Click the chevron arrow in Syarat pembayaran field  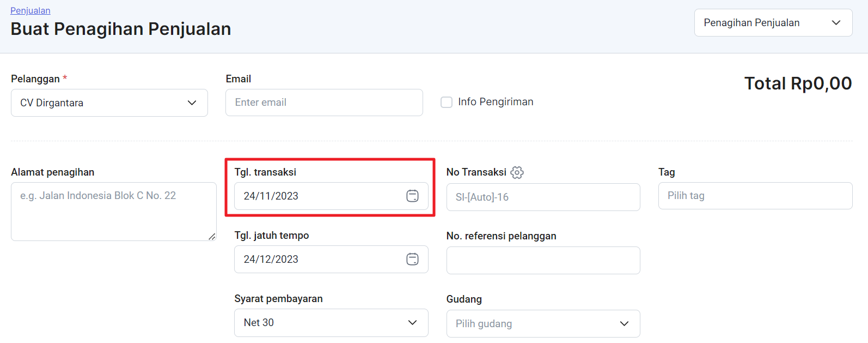[412, 322]
